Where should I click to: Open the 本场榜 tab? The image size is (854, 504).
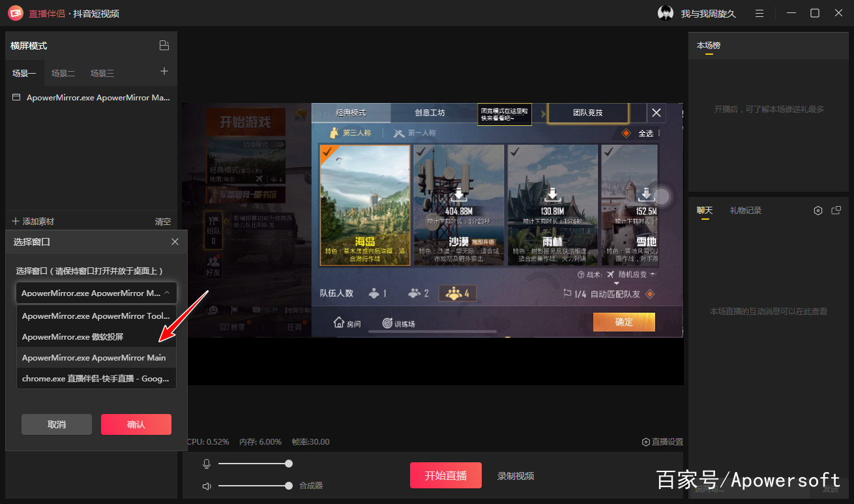tap(709, 46)
